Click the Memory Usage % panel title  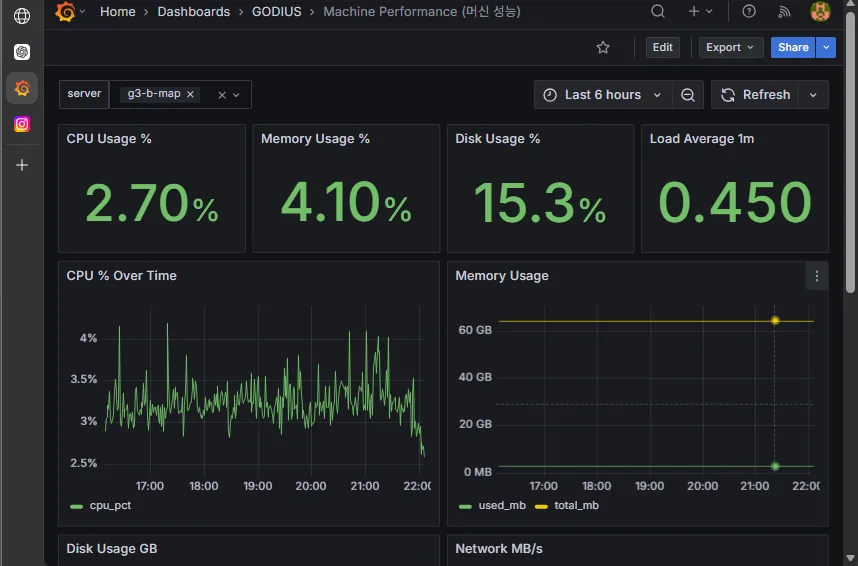315,138
